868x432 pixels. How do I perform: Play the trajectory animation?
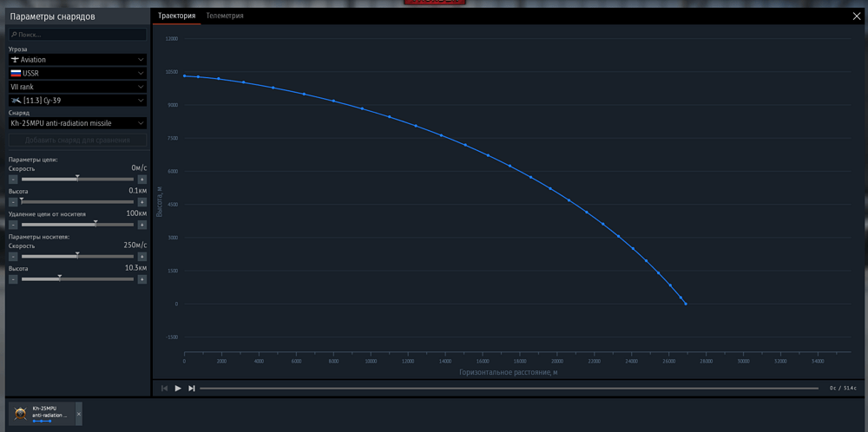click(178, 389)
